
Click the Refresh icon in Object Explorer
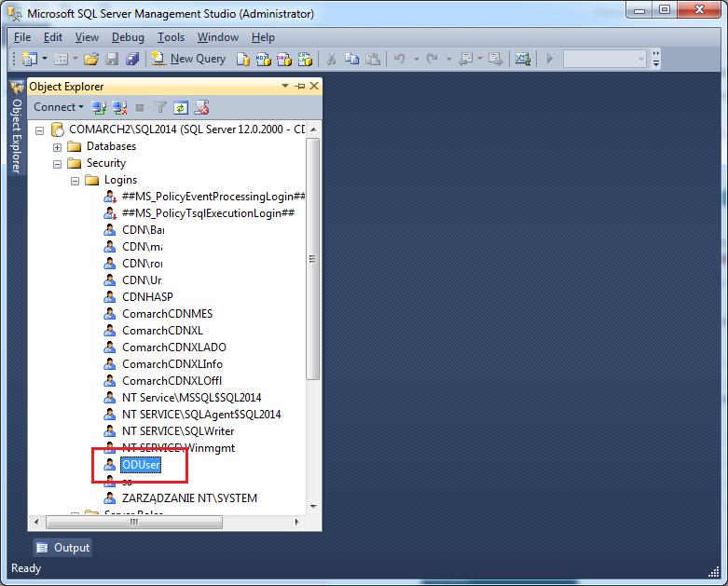(x=181, y=108)
